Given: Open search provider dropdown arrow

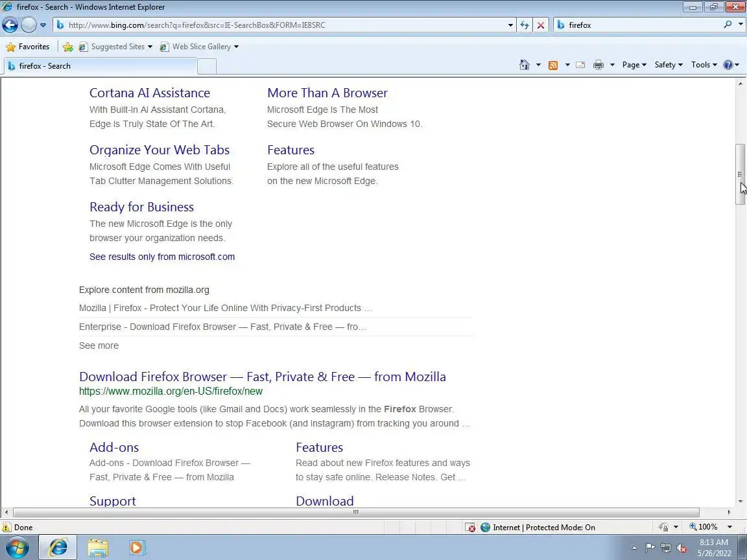Looking at the screenshot, I should 741,24.
